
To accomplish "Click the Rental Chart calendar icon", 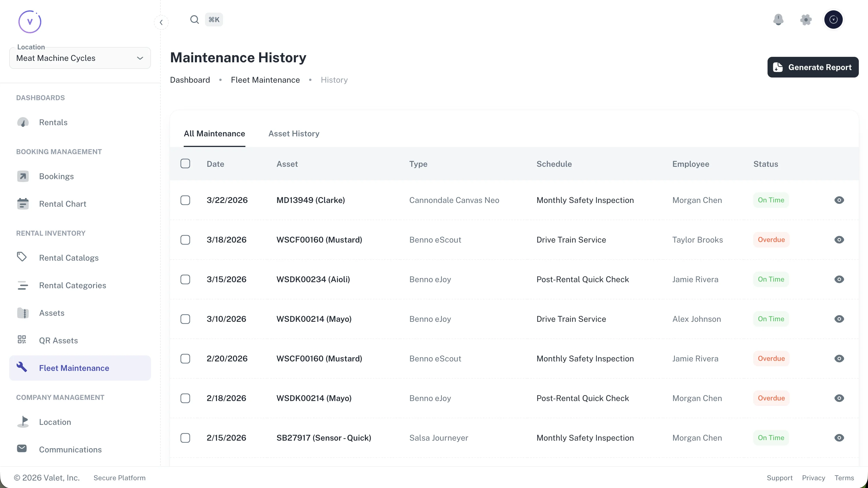I will 23,204.
